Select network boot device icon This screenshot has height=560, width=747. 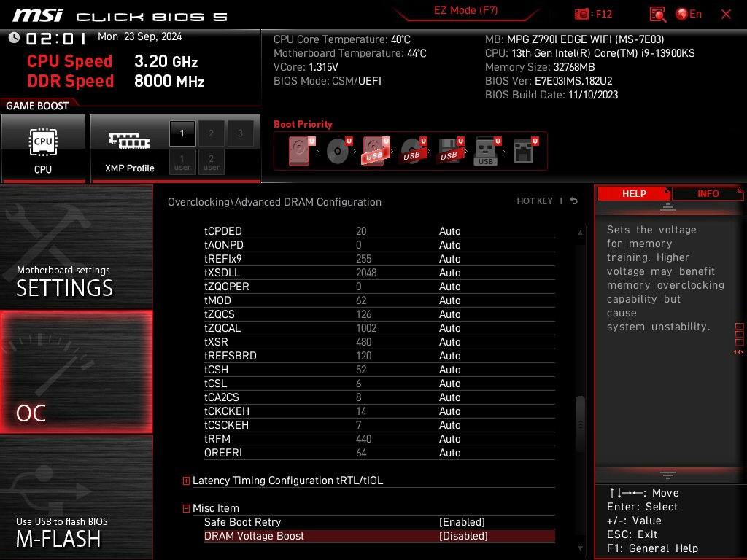(x=525, y=150)
